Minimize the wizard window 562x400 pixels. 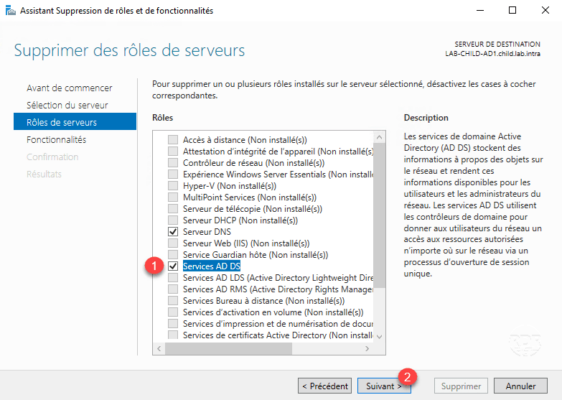click(480, 10)
